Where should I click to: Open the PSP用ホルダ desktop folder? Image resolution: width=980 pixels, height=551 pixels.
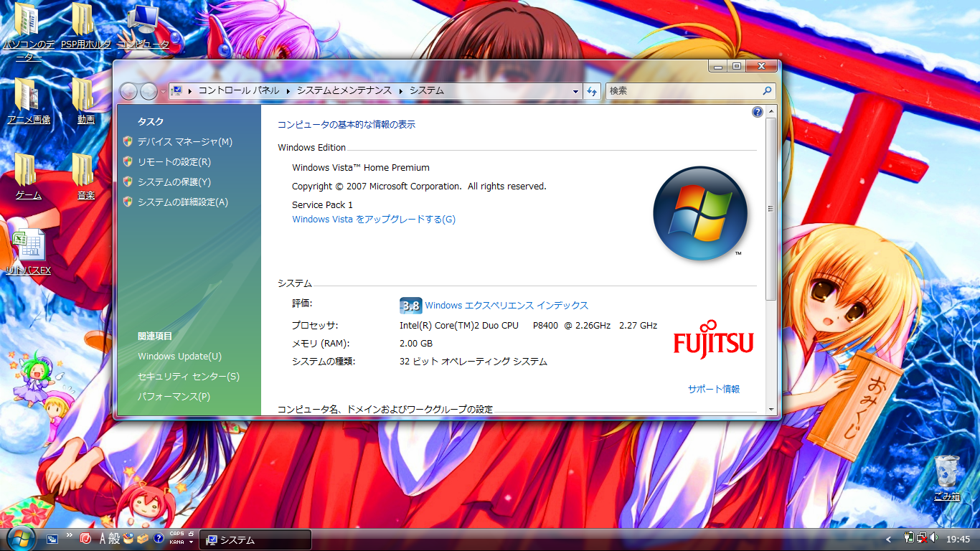pyautogui.click(x=85, y=27)
